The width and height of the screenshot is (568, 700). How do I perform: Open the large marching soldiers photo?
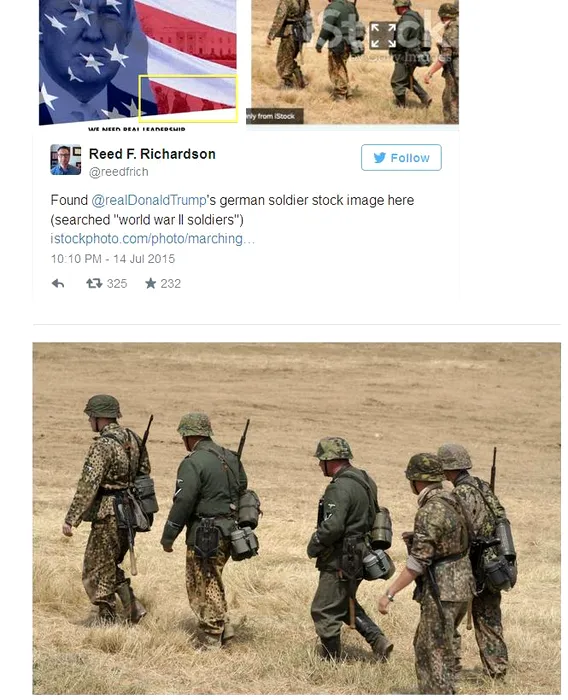point(297,518)
